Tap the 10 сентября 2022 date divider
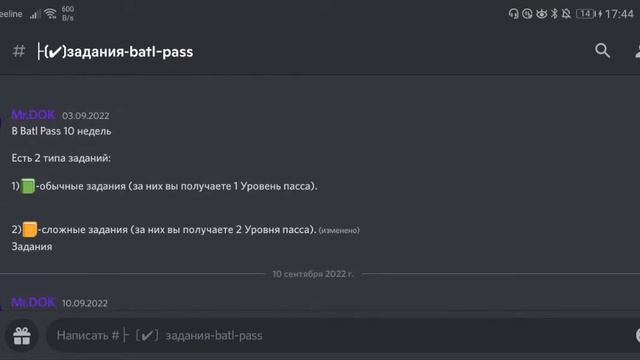 click(x=313, y=274)
